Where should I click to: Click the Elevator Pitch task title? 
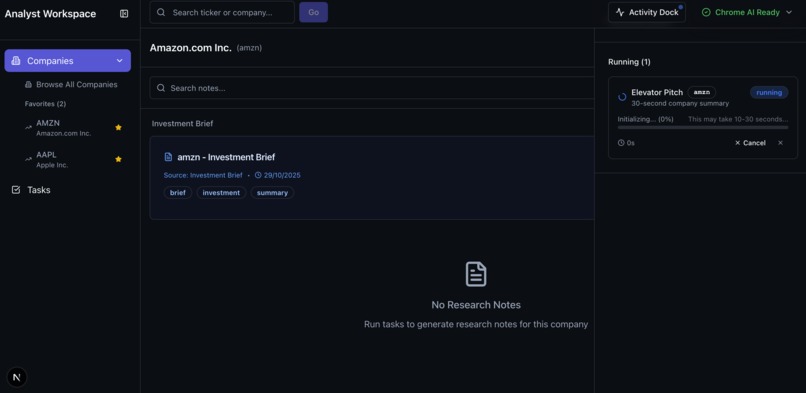[657, 92]
